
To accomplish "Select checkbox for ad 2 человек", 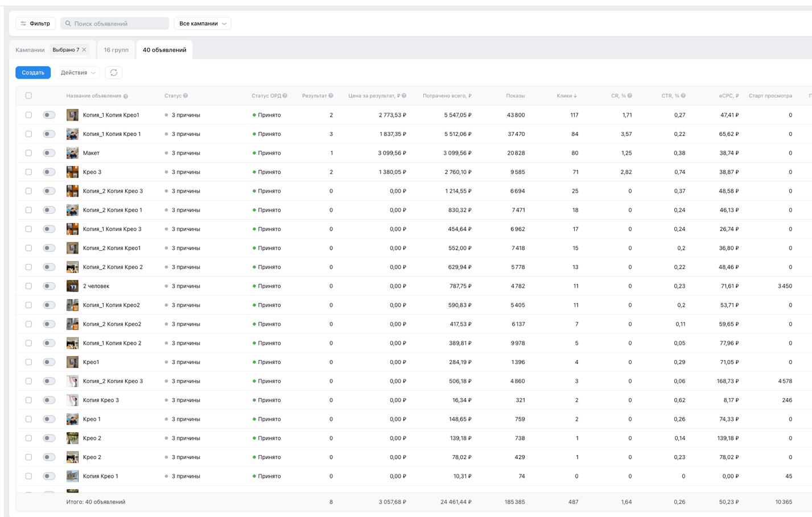I will [x=28, y=286].
